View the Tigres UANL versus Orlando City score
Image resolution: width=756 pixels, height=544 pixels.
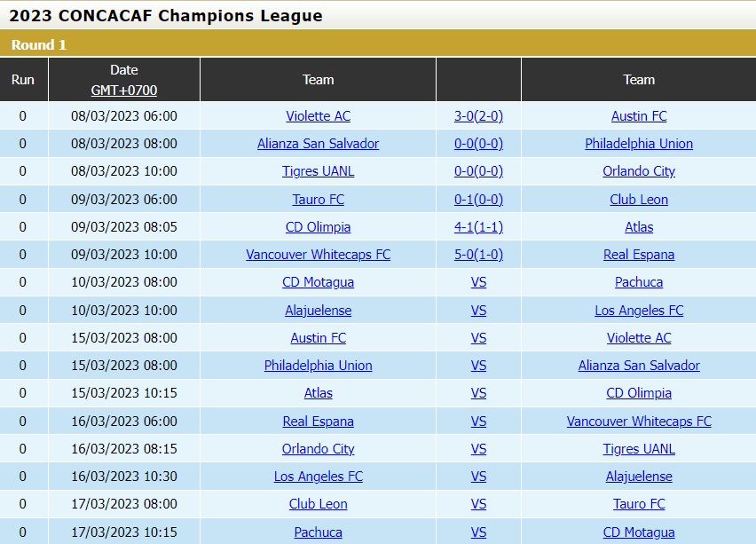[477, 171]
